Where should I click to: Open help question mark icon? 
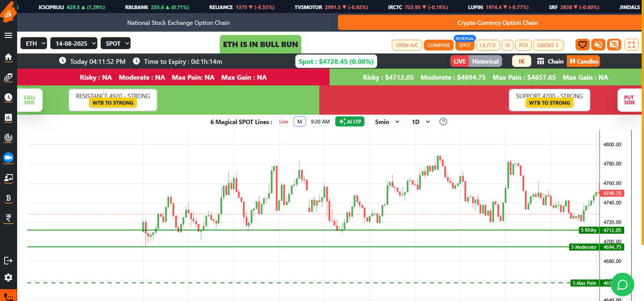[443, 122]
